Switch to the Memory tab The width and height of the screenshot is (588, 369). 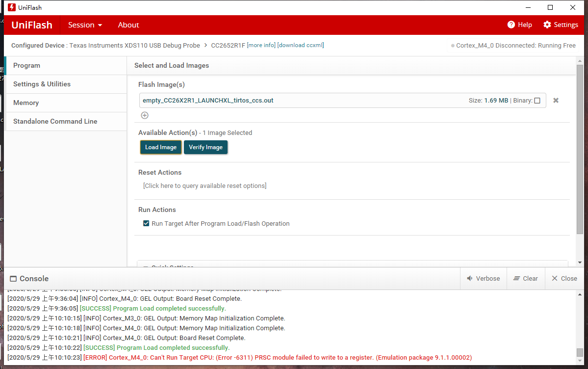[x=66, y=103]
